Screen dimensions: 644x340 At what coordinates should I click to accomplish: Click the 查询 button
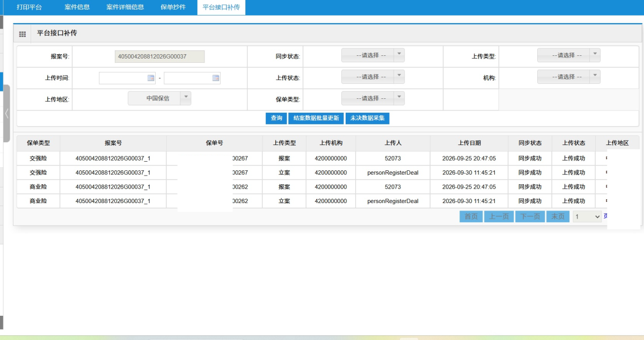pos(276,118)
